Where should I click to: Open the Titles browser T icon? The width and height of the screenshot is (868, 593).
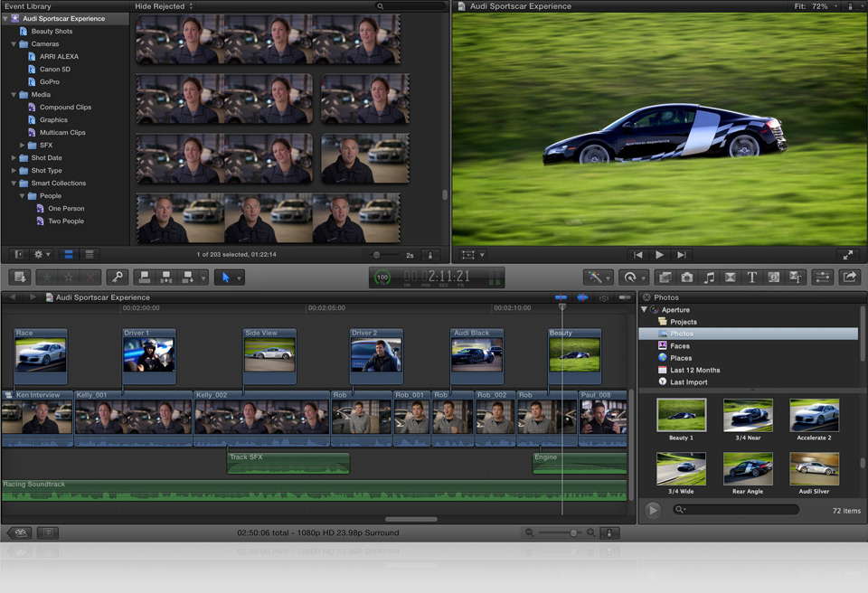[x=751, y=278]
